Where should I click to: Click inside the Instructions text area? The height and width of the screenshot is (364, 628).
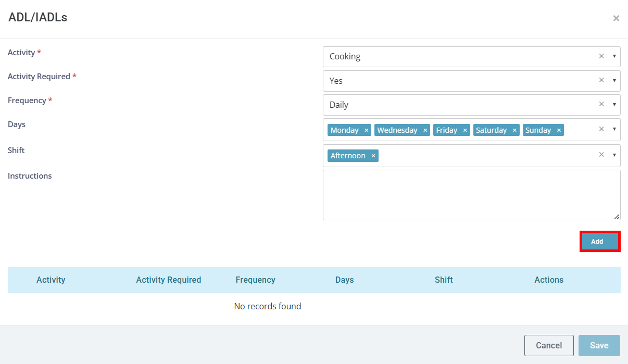coord(471,195)
